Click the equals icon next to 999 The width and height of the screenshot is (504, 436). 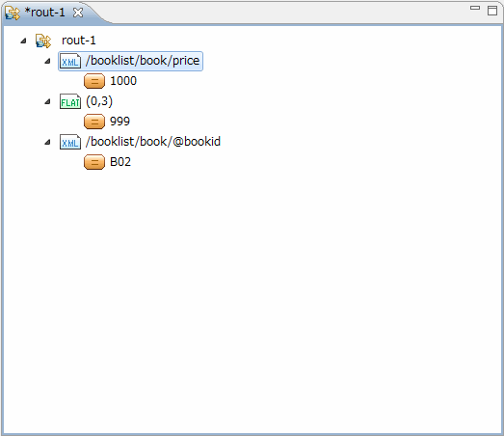(94, 122)
